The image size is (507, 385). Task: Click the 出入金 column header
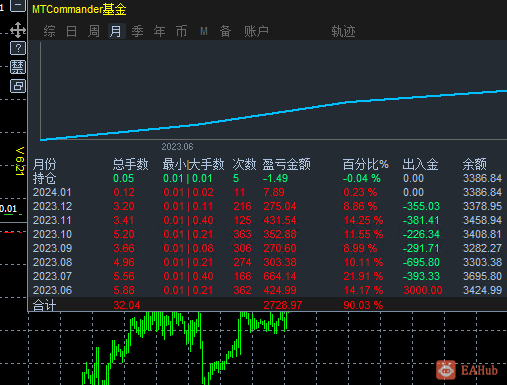tap(420, 164)
